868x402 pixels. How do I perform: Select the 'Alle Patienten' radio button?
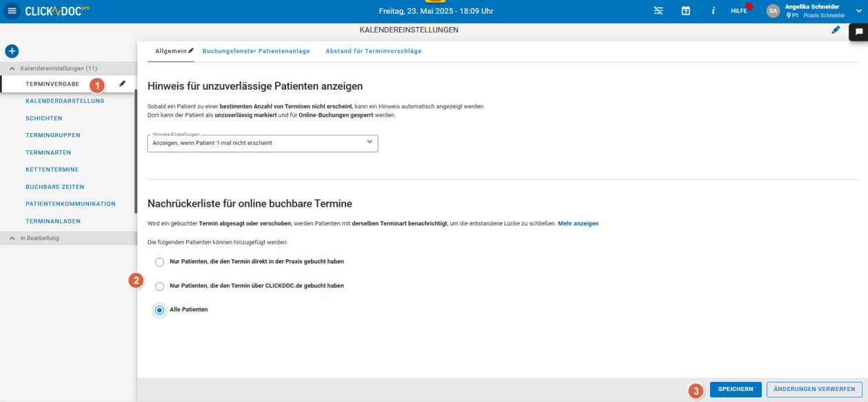[160, 310]
